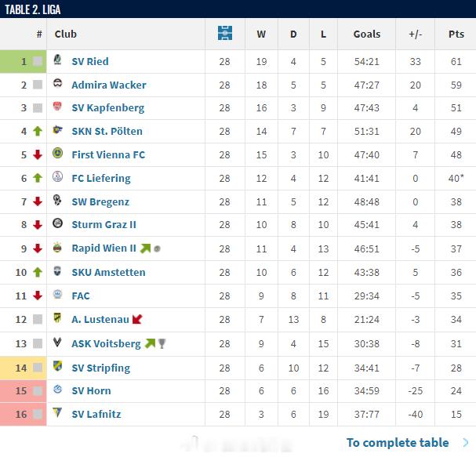
Task: Select the Goals column header
Action: pos(367,34)
